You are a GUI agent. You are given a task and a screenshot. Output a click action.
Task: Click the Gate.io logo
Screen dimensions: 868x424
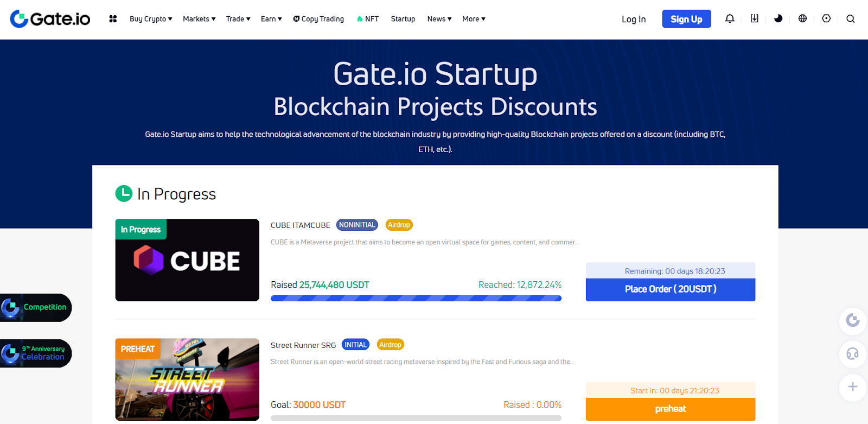[50, 19]
